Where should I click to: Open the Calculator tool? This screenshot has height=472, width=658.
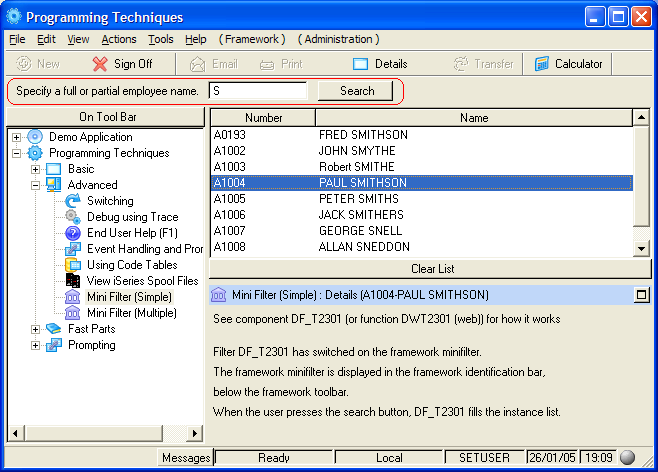click(x=543, y=64)
